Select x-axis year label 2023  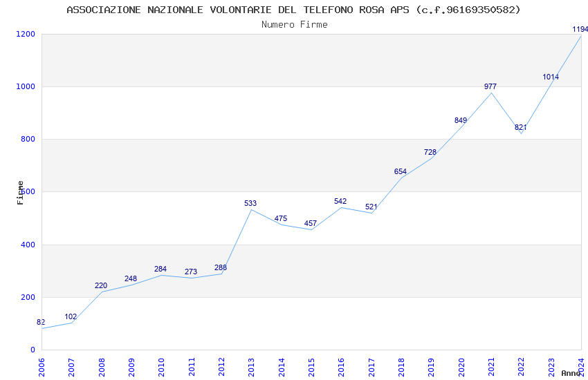[551, 367]
